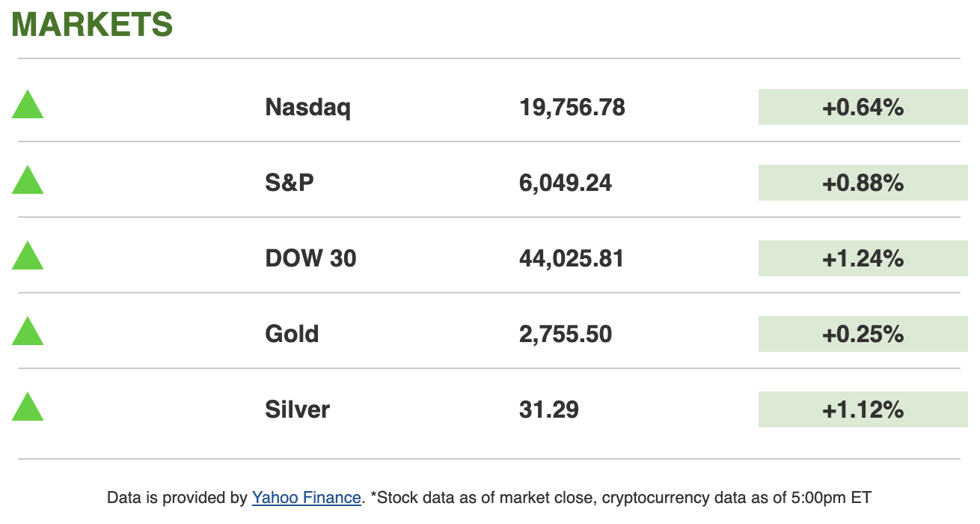
Task: Click the green up arrow beside DOW 30
Action: coord(28,257)
